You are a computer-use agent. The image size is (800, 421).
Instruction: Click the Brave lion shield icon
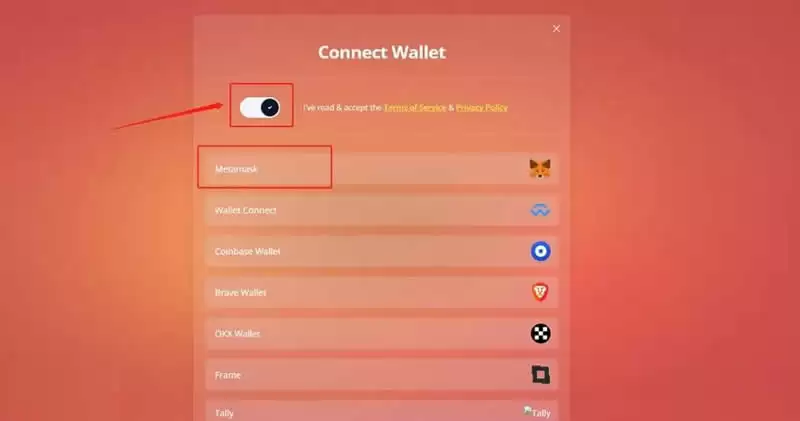(x=540, y=292)
